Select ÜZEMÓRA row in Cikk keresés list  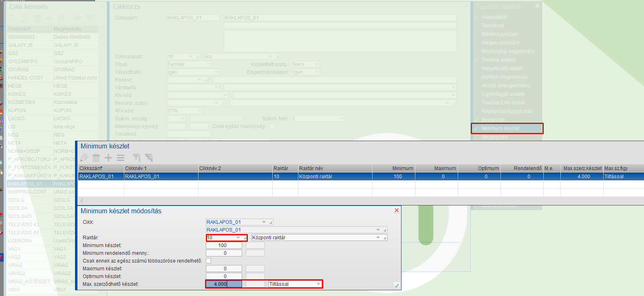(42, 241)
